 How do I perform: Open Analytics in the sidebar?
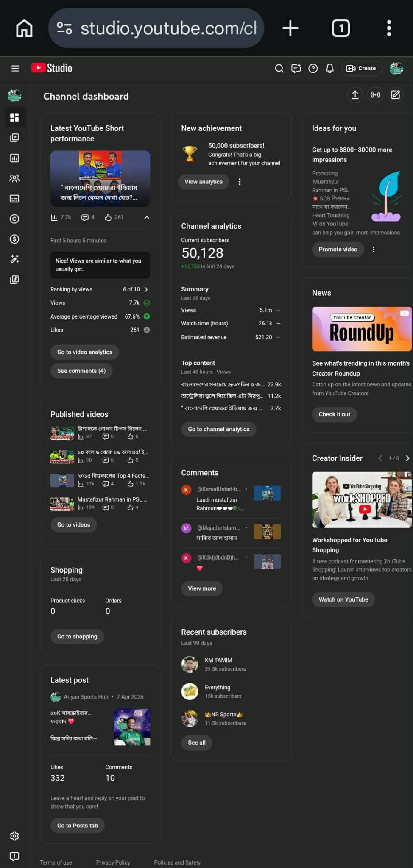[x=15, y=158]
